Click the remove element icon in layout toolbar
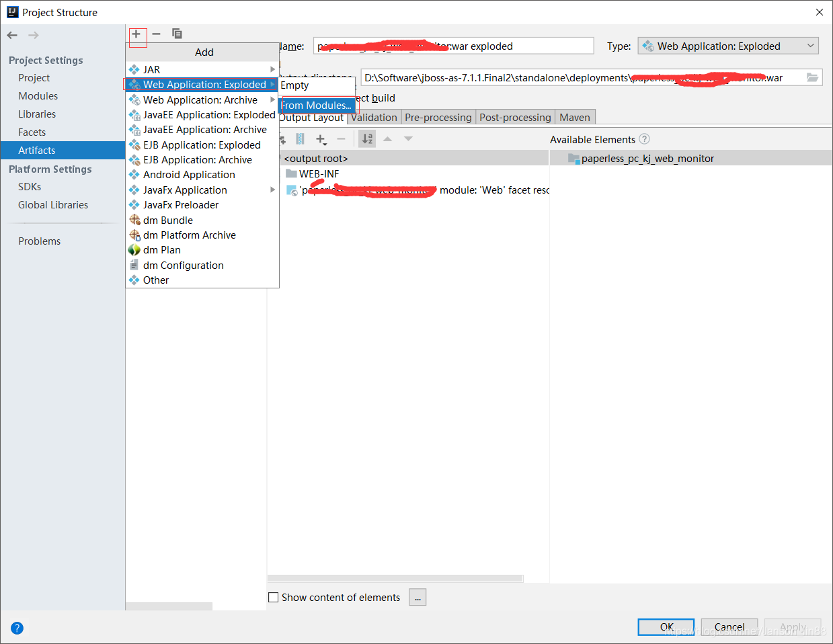Image resolution: width=833 pixels, height=644 pixels. 341,139
